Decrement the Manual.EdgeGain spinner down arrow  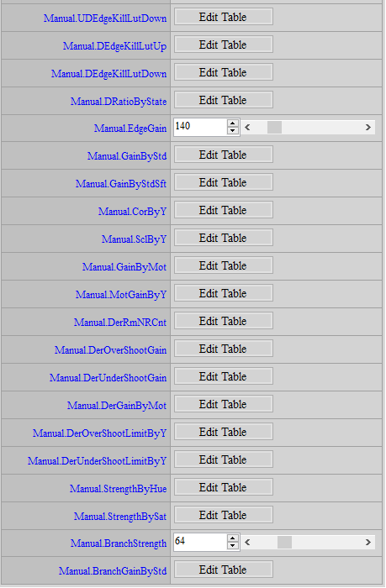pos(232,130)
